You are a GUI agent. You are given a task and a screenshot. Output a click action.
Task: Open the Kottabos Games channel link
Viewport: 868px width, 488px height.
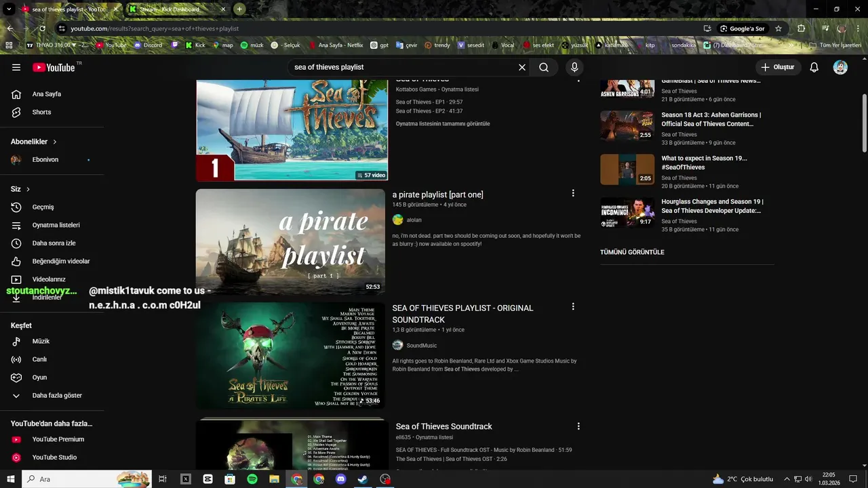pyautogui.click(x=416, y=89)
